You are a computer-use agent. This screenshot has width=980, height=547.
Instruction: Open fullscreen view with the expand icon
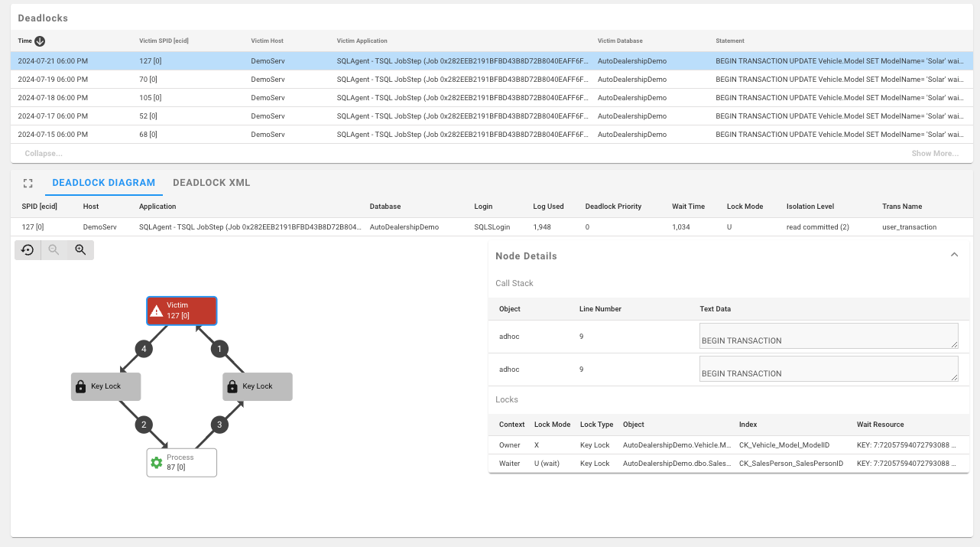pos(28,183)
